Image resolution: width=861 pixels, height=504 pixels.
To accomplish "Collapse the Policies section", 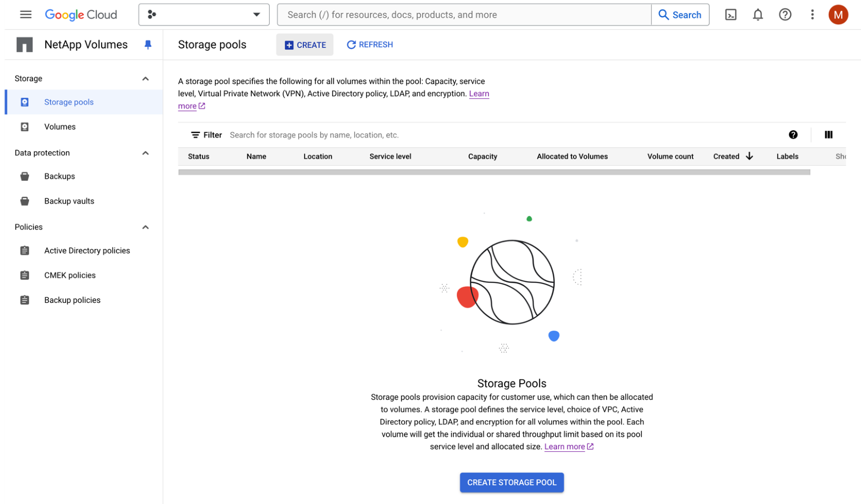I will tap(145, 227).
